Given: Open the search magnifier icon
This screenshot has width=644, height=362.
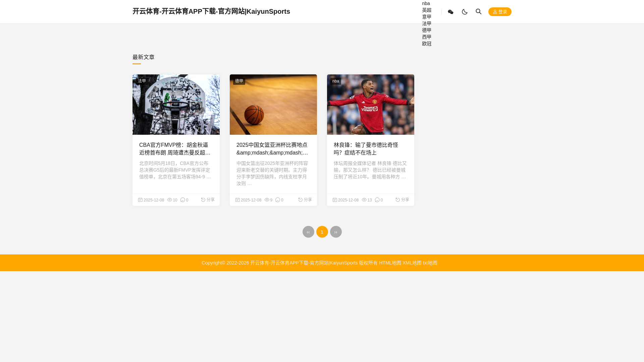Looking at the screenshot, I should (x=479, y=12).
